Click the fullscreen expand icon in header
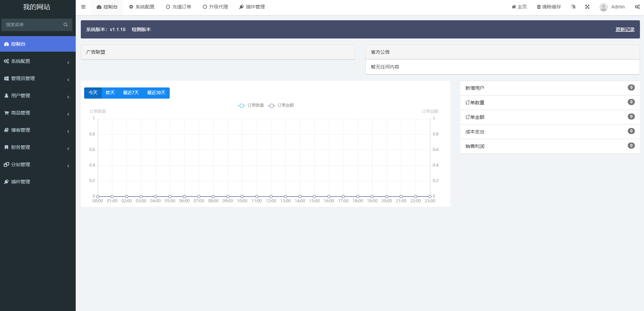 tap(587, 7)
